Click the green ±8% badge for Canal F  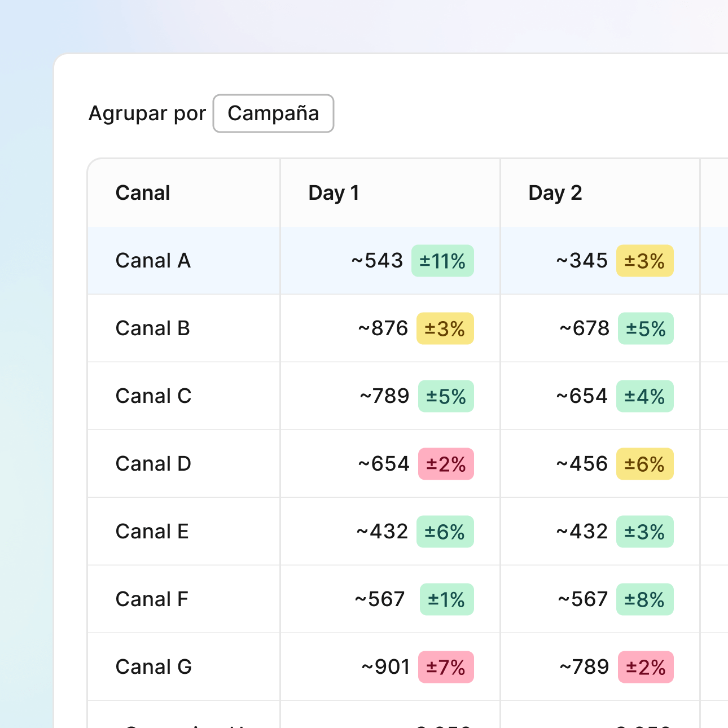coord(644,600)
